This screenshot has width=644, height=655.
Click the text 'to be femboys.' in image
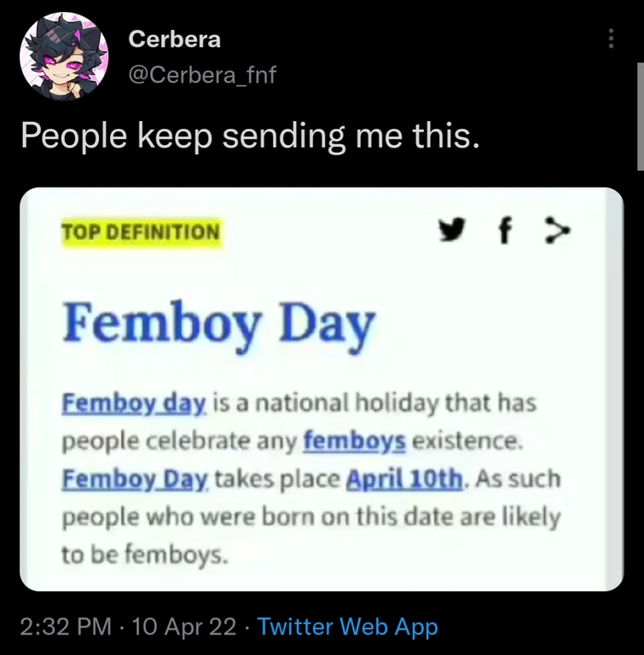144,555
